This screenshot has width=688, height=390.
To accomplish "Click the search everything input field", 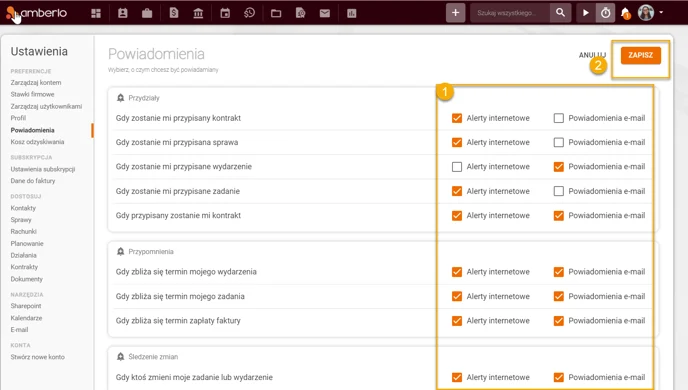I will point(510,13).
